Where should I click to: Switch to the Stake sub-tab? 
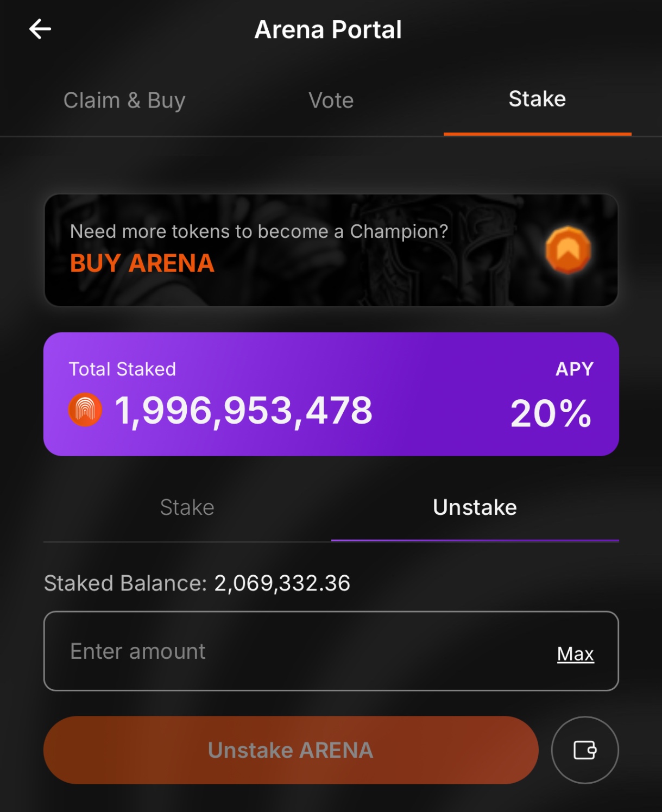point(187,507)
